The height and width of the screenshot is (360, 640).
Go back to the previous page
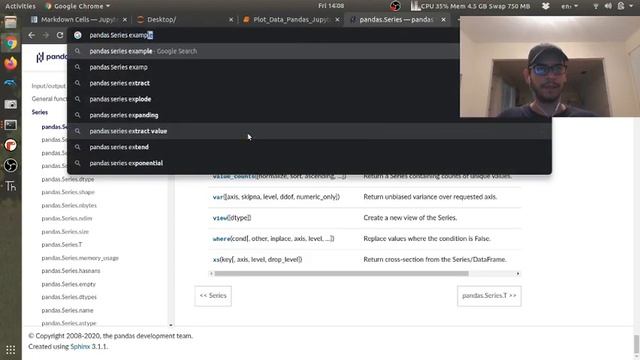[x=31, y=35]
